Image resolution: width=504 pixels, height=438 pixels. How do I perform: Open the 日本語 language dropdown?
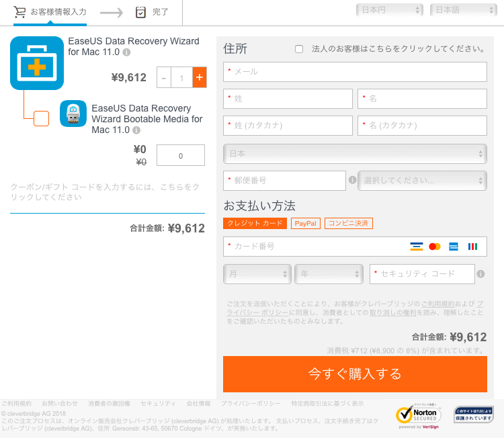click(x=463, y=10)
